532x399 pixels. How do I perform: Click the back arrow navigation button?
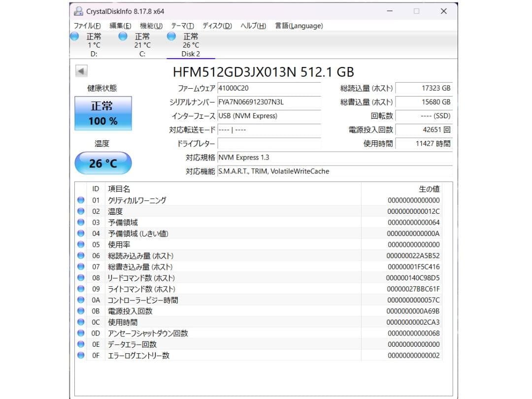point(81,71)
